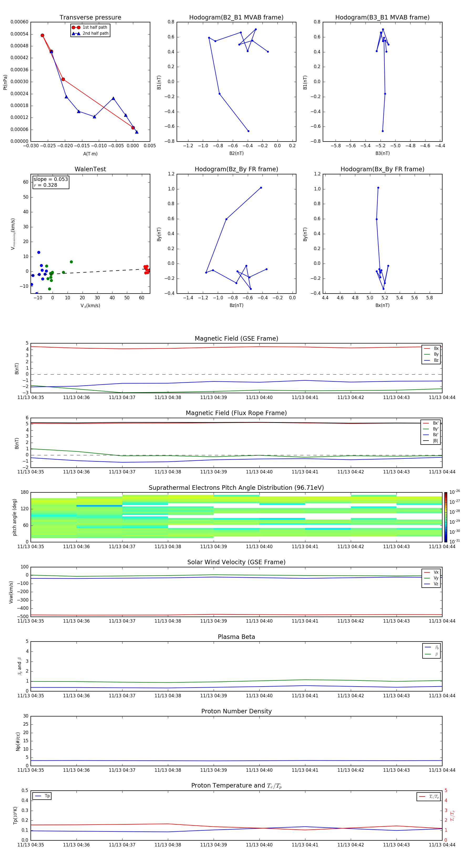Click the 'Hodogram(Bz_By FR frame)' title
This screenshot has width=473, height=868.
coord(236,169)
